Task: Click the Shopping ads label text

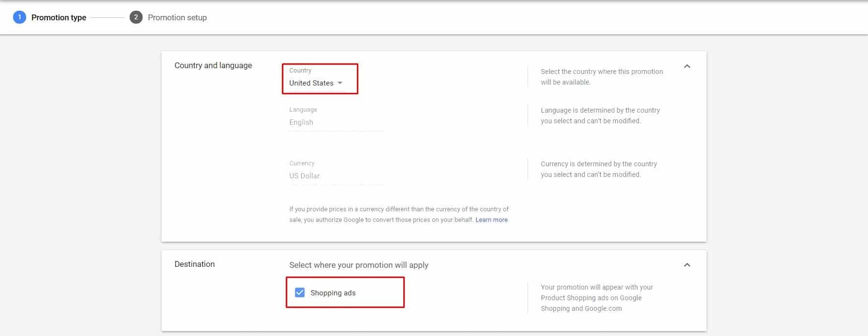Action: click(x=333, y=293)
